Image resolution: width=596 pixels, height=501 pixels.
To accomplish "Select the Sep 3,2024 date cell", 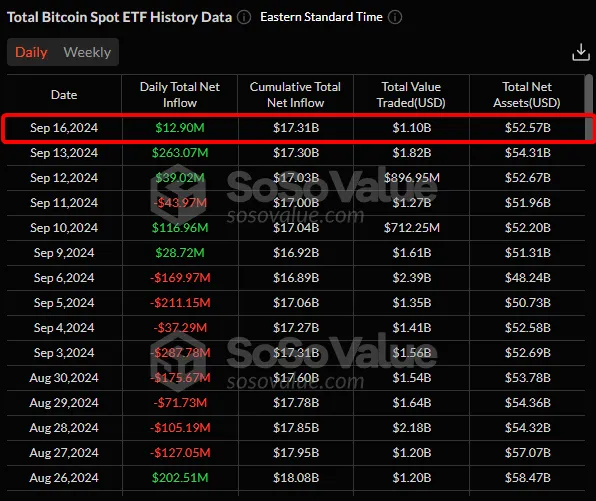I will (x=64, y=353).
